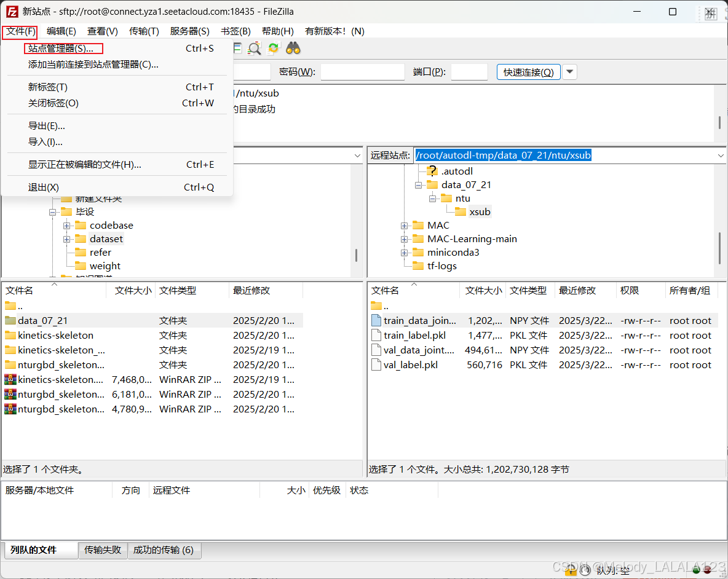This screenshot has width=728, height=579.
Task: Click the 快速连接(Q) button
Action: 528,72
